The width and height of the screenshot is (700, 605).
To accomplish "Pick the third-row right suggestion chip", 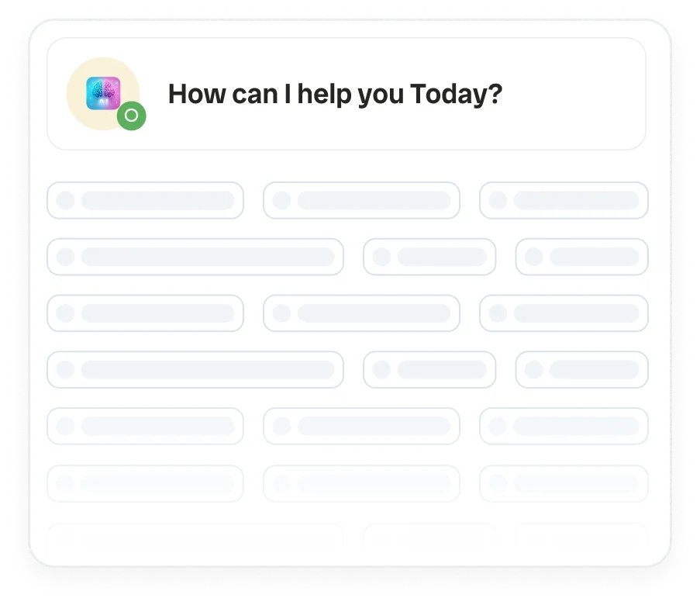I will pos(564,313).
